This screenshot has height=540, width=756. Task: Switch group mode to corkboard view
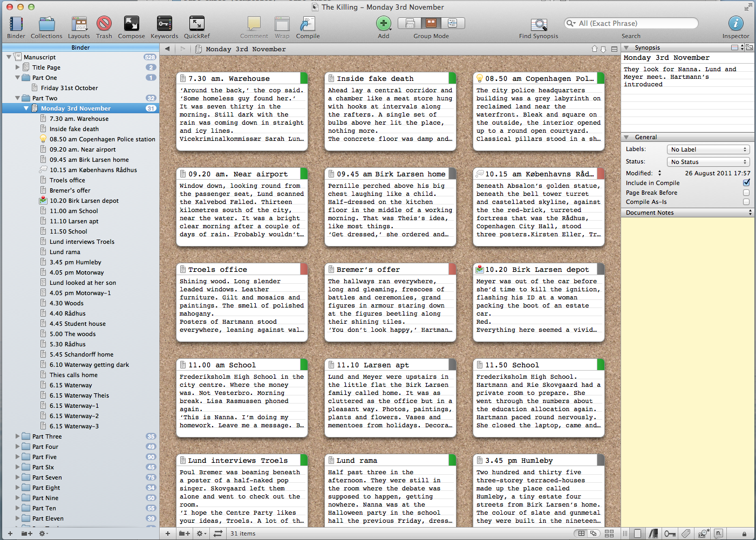point(431,23)
